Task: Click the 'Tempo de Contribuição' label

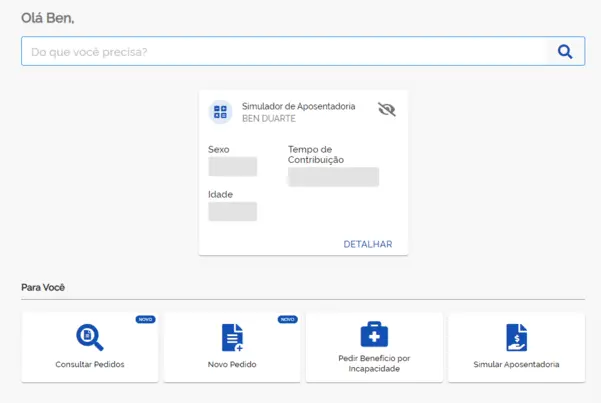Action: [316, 155]
